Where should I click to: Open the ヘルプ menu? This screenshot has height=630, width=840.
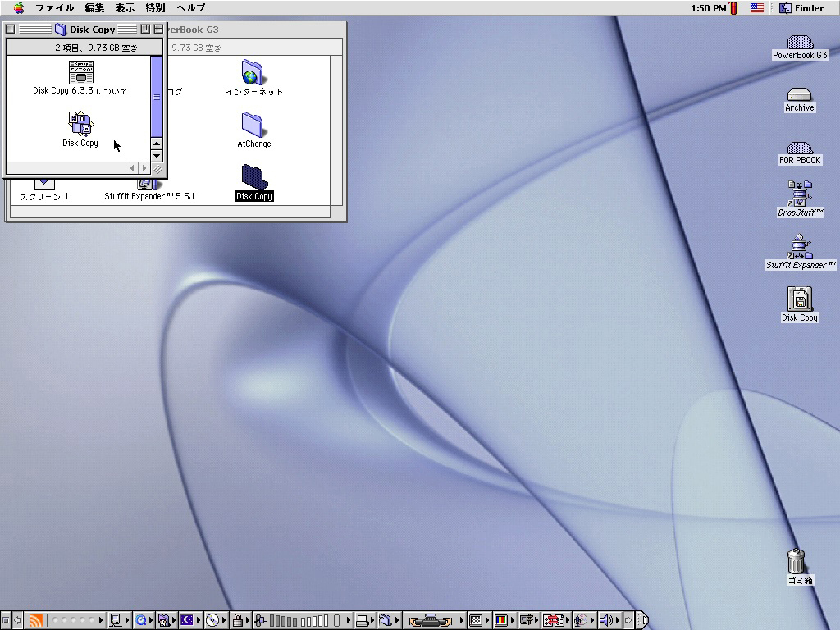191,7
